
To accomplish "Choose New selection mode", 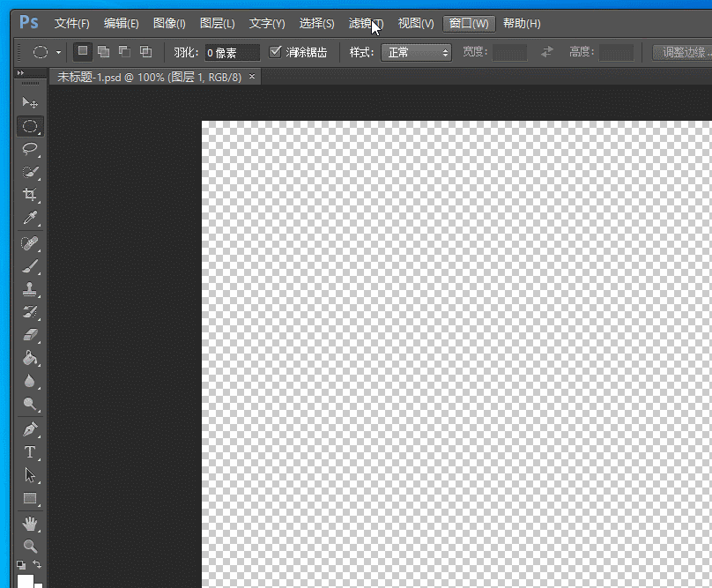I will coord(83,52).
